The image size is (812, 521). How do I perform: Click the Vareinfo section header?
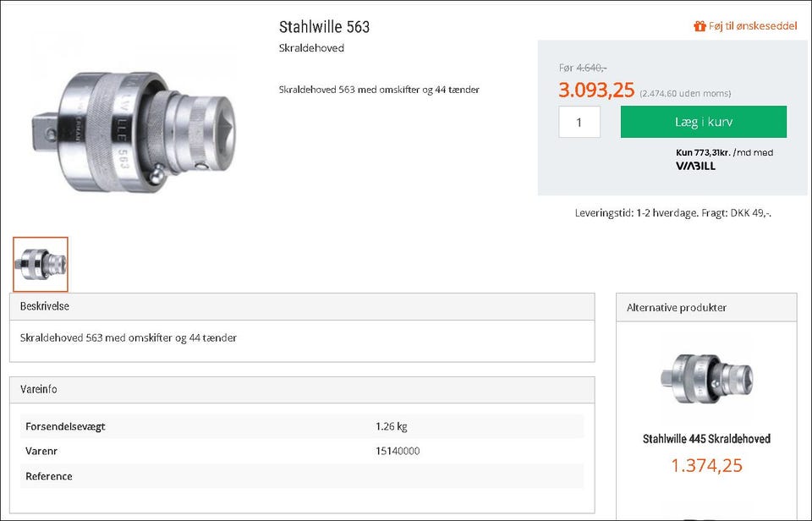pos(39,389)
